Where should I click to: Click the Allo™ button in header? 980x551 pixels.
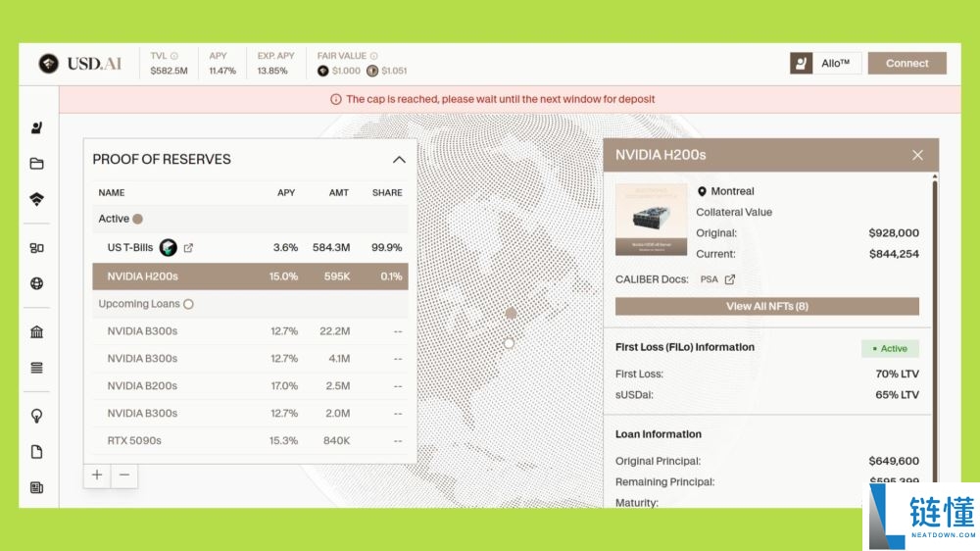[x=826, y=64]
